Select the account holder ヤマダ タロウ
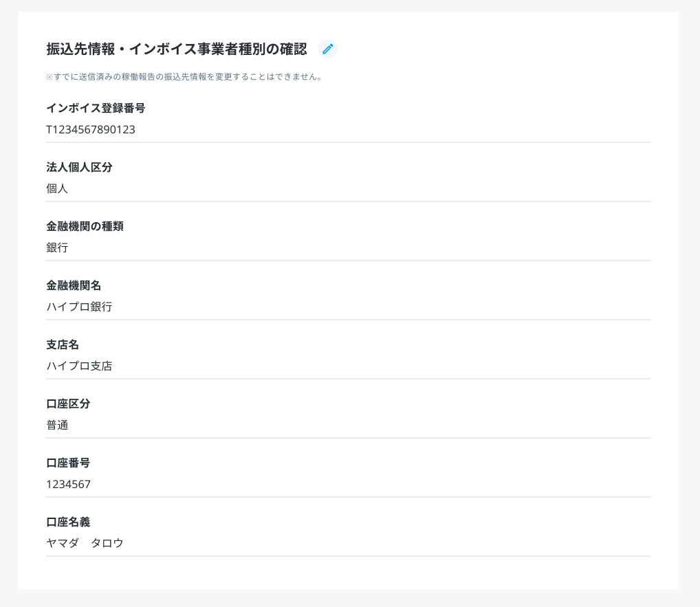This screenshot has height=607, width=700. [85, 543]
